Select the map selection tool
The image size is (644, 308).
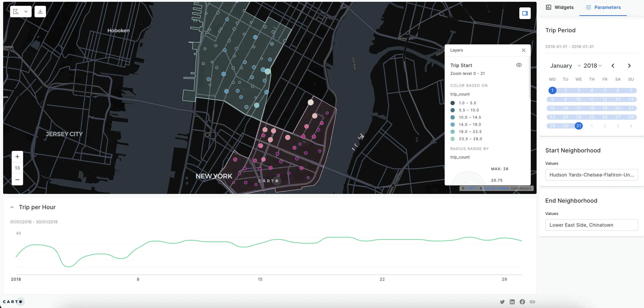[x=15, y=11]
